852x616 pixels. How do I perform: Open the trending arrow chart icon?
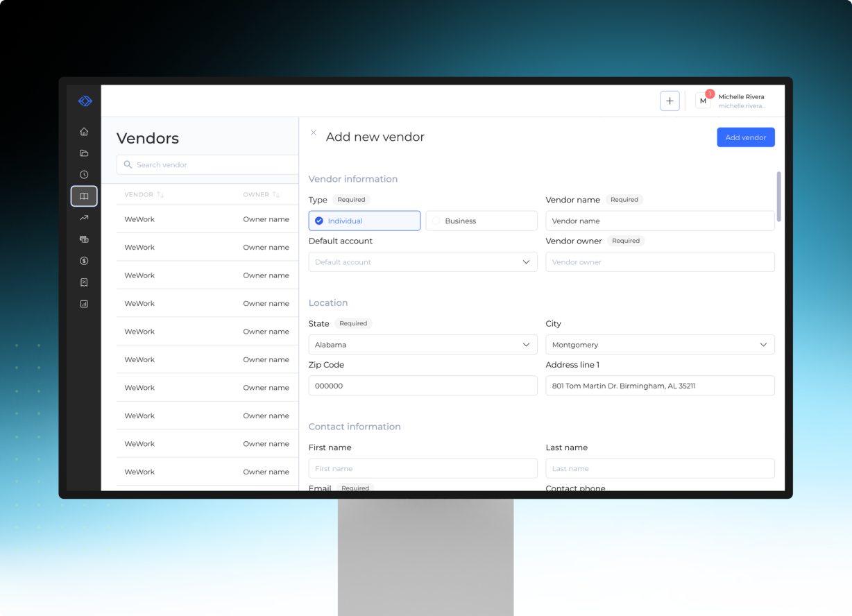pos(84,218)
